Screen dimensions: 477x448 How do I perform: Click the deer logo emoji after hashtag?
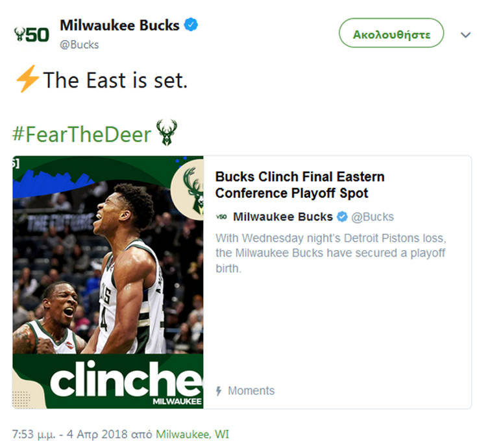166,132
